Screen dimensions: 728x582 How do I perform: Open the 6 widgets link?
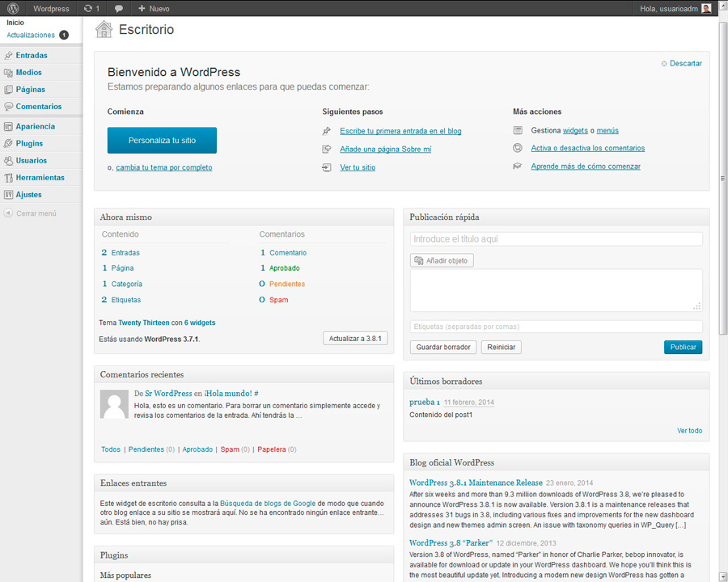coord(200,323)
